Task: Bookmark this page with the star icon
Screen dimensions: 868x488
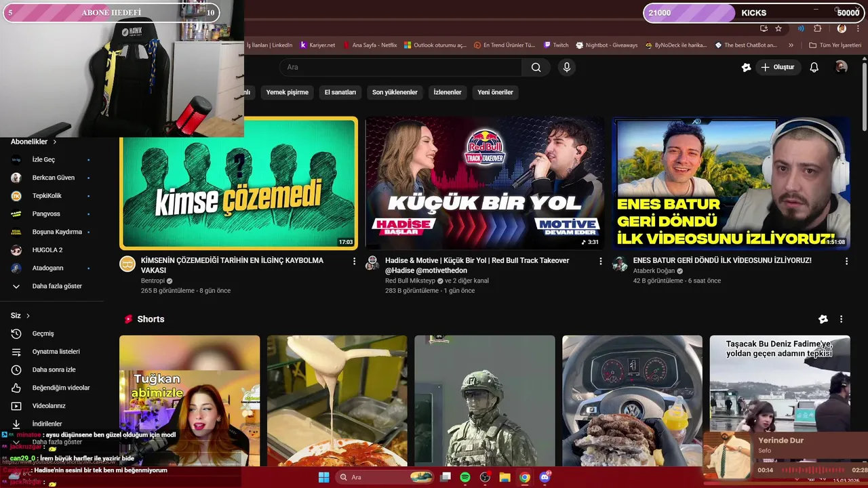Action: point(778,28)
